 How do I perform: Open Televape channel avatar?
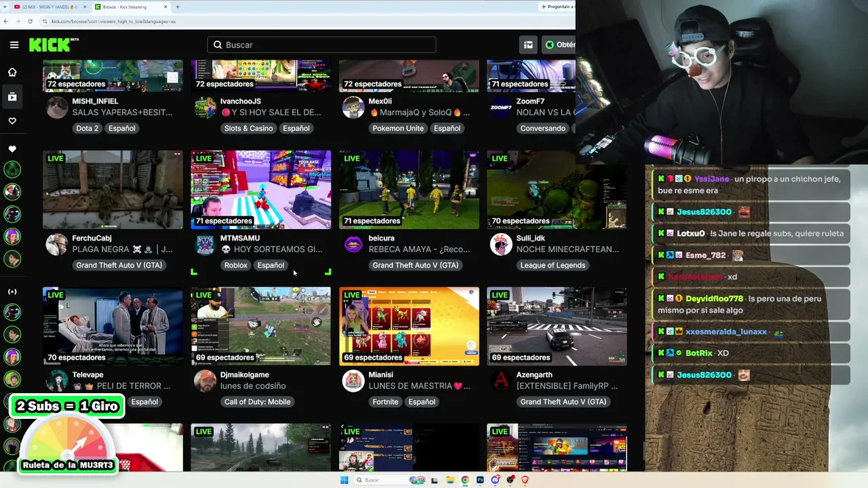[x=57, y=381]
